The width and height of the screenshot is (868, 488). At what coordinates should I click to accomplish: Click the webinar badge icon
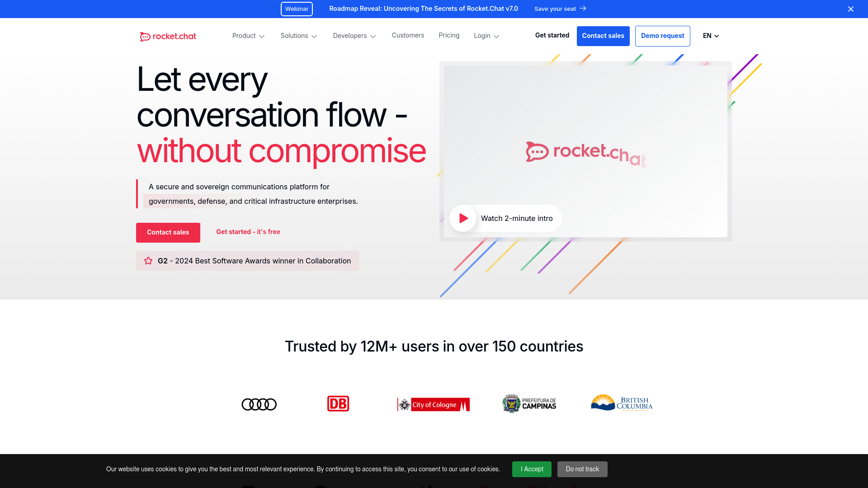pyautogui.click(x=296, y=9)
